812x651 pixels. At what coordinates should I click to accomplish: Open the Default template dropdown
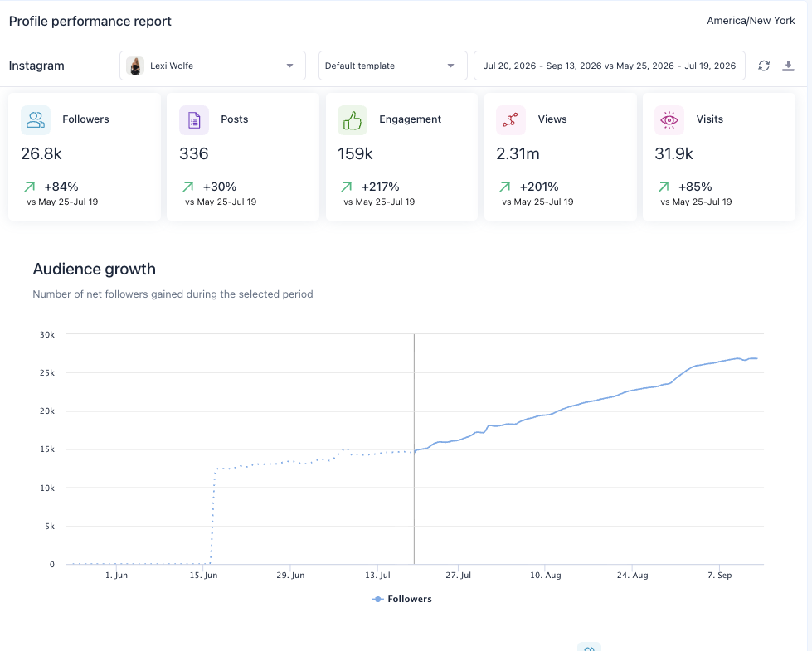click(x=392, y=66)
